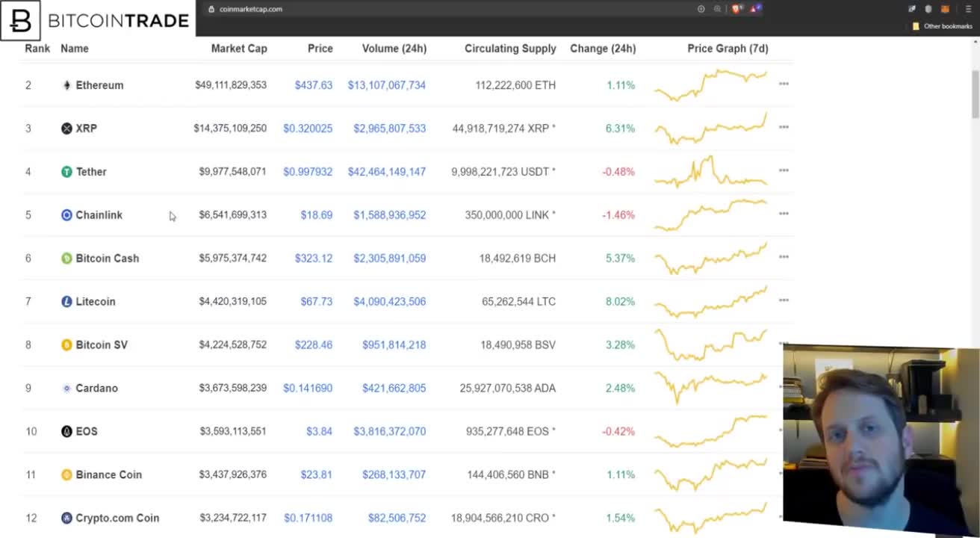980x538 pixels.
Task: Click Crypto.com Coin price $0.171108
Action: [308, 519]
